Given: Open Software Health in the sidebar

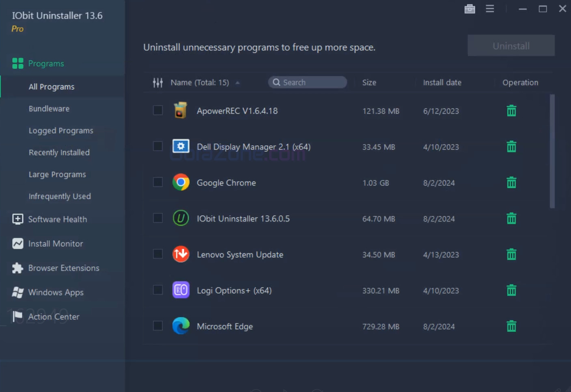Looking at the screenshot, I should click(57, 220).
